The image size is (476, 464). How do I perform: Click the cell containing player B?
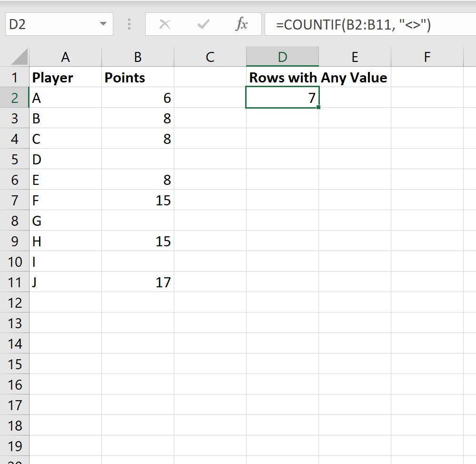[65, 118]
